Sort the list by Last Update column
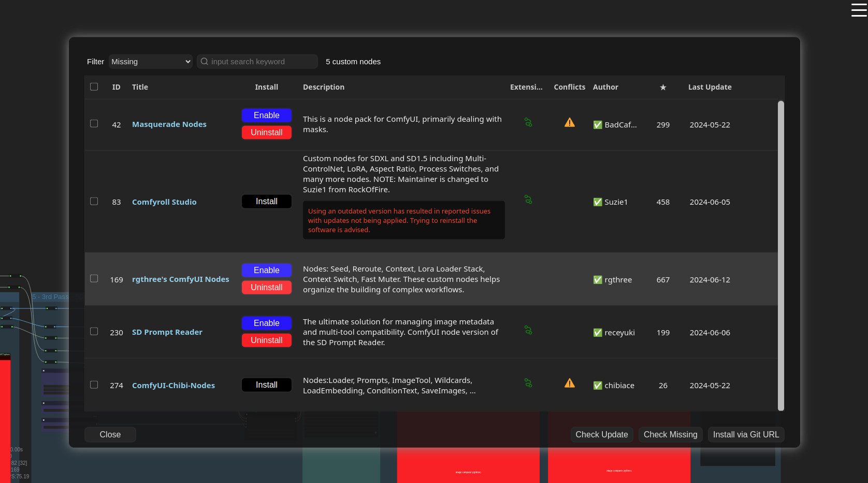The image size is (868, 483). [x=710, y=87]
